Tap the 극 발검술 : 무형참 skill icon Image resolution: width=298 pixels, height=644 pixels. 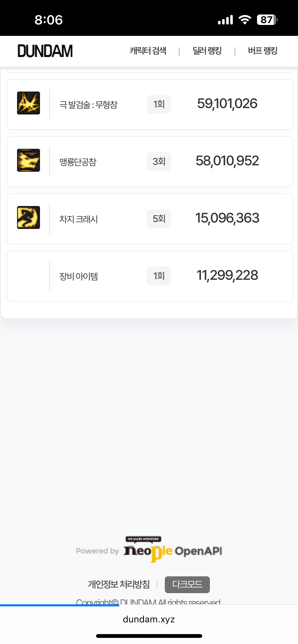(x=29, y=103)
